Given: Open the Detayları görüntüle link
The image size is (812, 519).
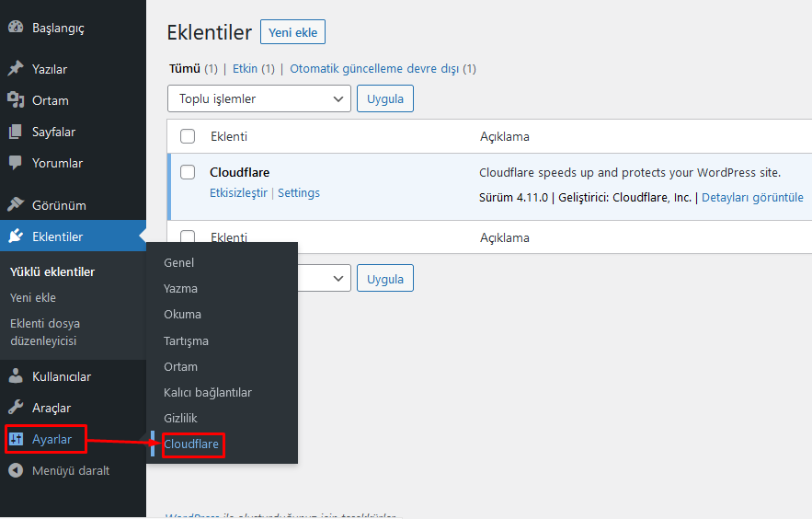Looking at the screenshot, I should click(752, 197).
